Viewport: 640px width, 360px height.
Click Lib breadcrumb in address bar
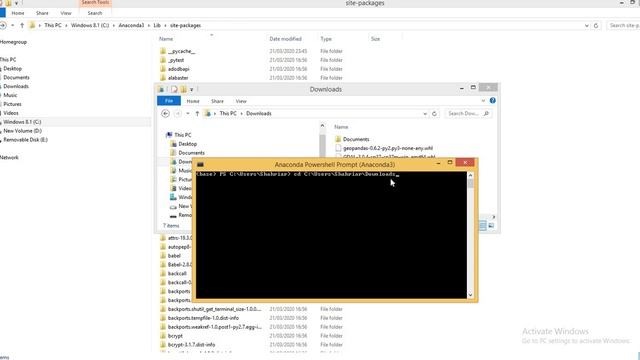pyautogui.click(x=157, y=25)
